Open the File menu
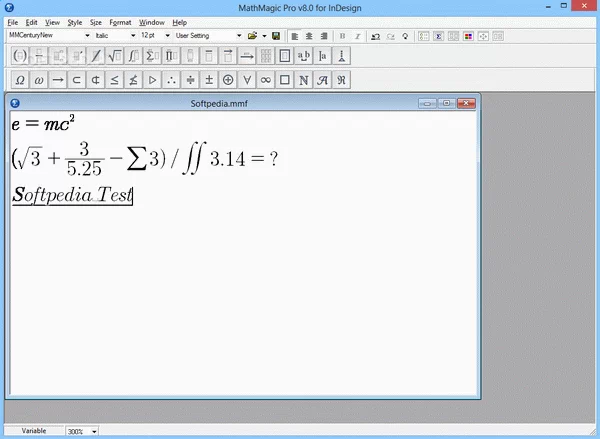Viewport: 600px width, 439px height. 13,23
